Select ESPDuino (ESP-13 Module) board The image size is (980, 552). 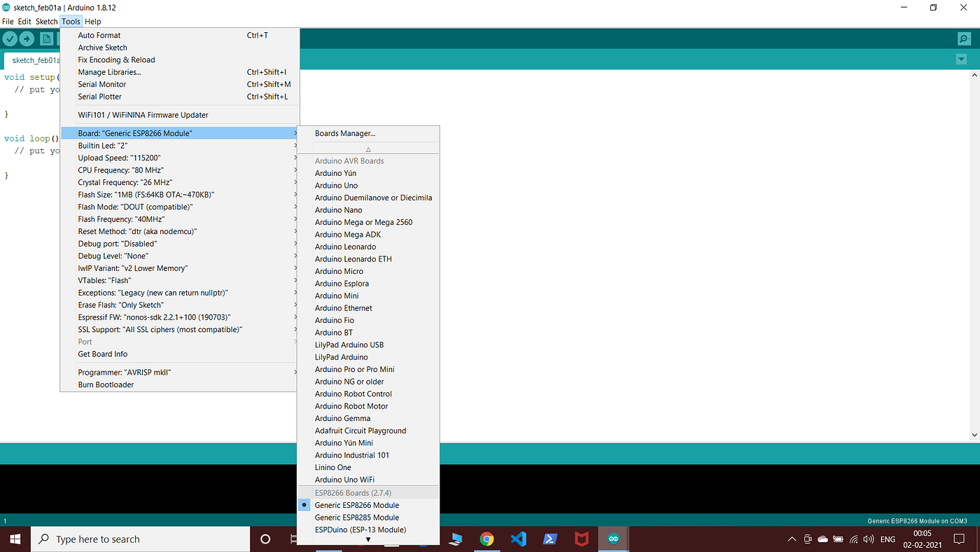[x=368, y=530]
